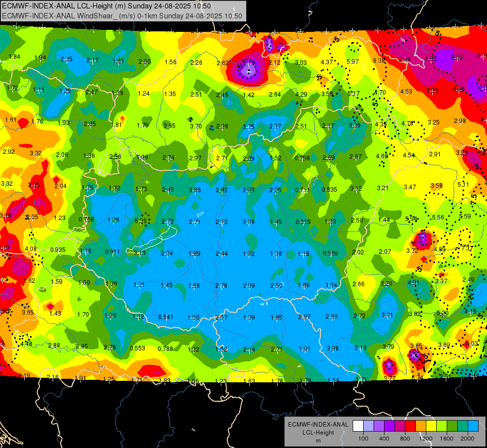Click the wind shear value 6.53

pos(457,57)
